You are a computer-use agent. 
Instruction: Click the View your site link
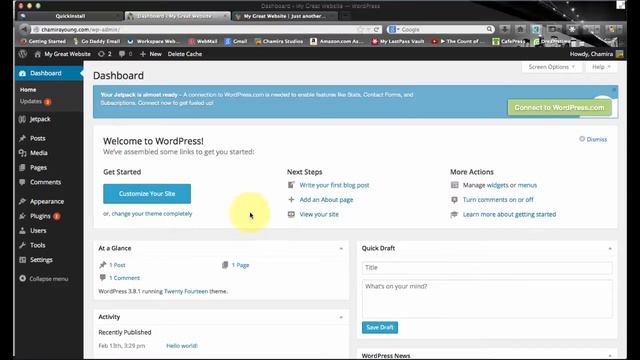click(x=319, y=214)
